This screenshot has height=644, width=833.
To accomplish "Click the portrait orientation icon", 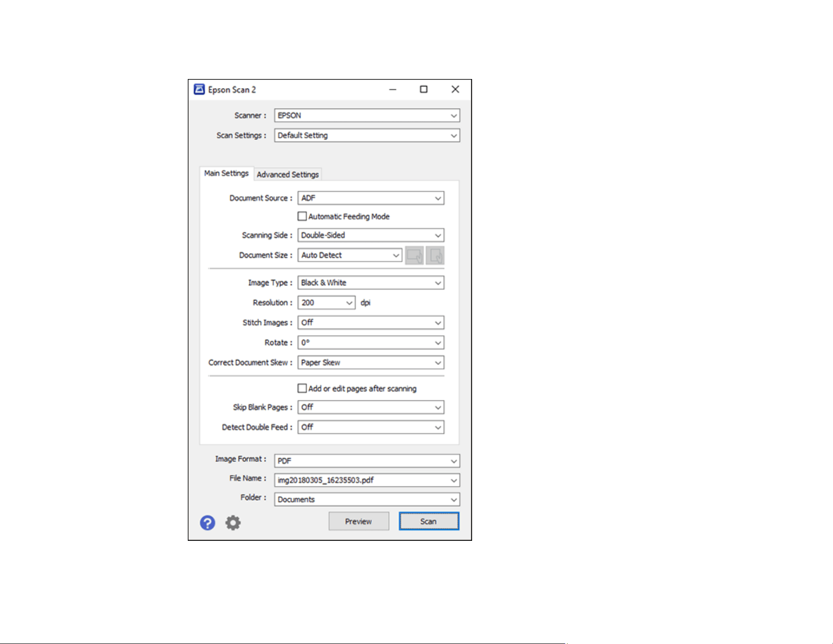I will (435, 256).
